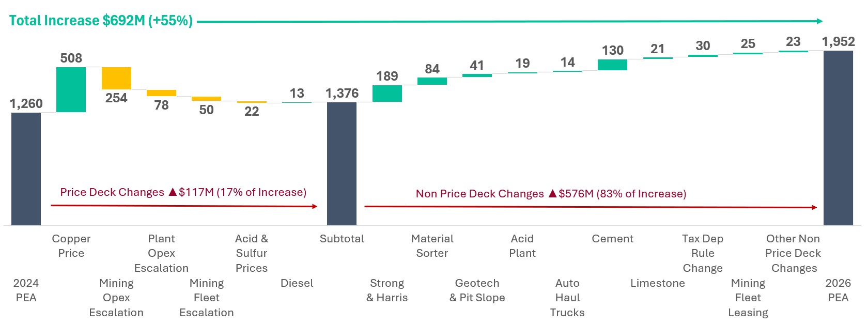Click the 1,952 data label
Image resolution: width=868 pixels, height=324 pixels.
click(x=838, y=41)
